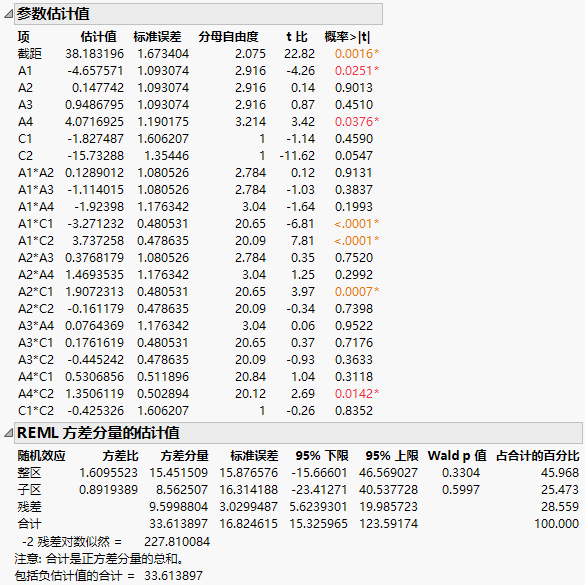Click the A2*A4 row label
Viewport: 585px width, 585px height.
tap(36, 275)
